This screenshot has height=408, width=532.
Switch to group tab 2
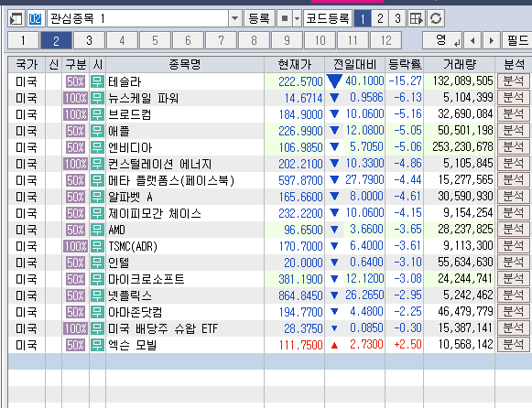tap(56, 40)
